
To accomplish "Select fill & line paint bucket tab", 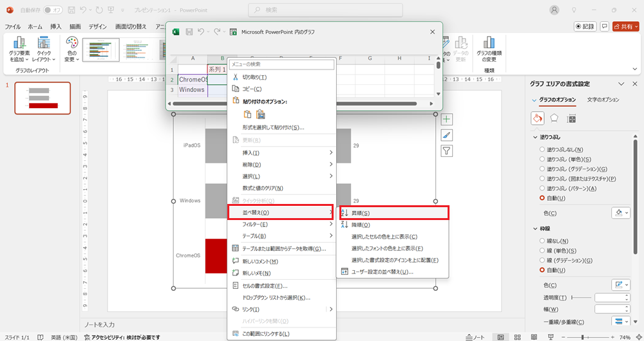I will point(538,118).
